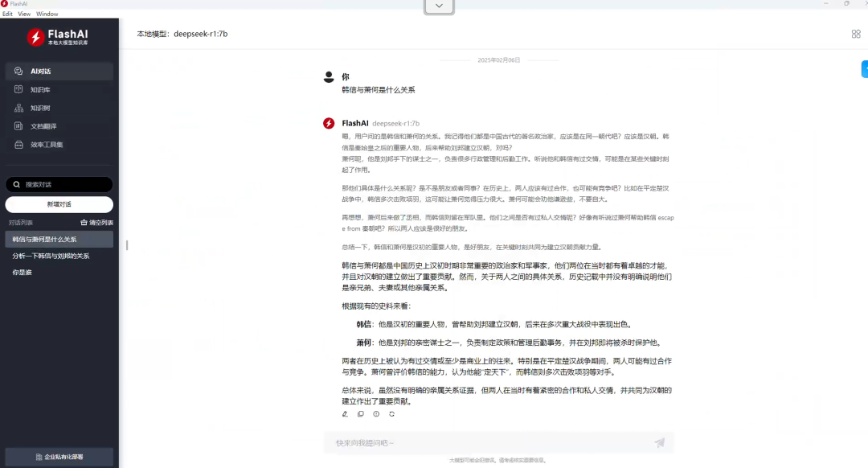868x468 pixels.
Task: Open the Edit menu
Action: (x=7, y=14)
